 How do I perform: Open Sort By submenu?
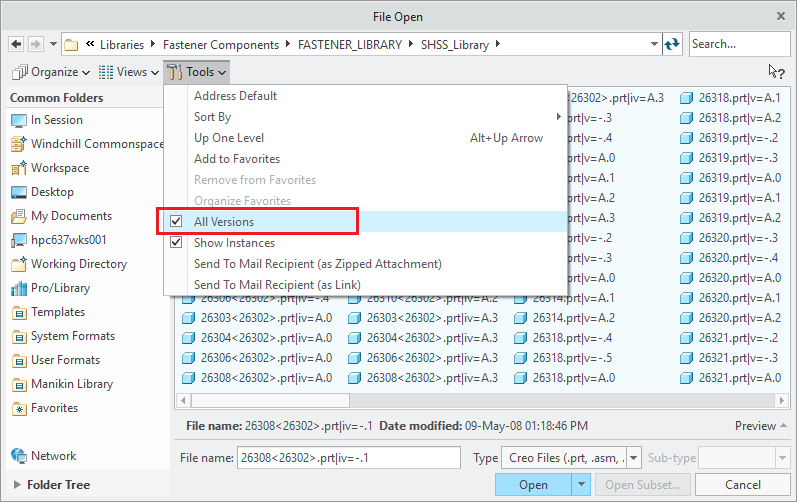(x=365, y=117)
